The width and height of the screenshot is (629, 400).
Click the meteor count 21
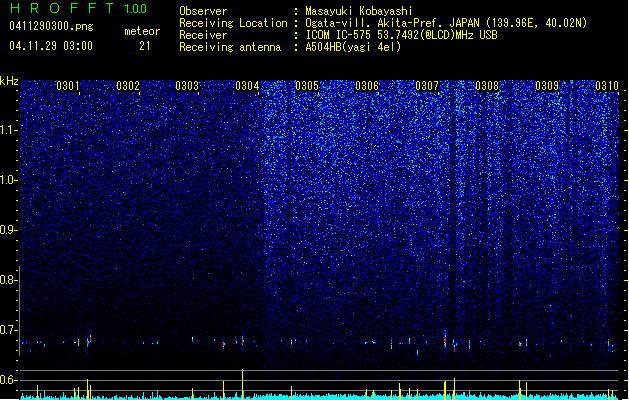click(145, 46)
